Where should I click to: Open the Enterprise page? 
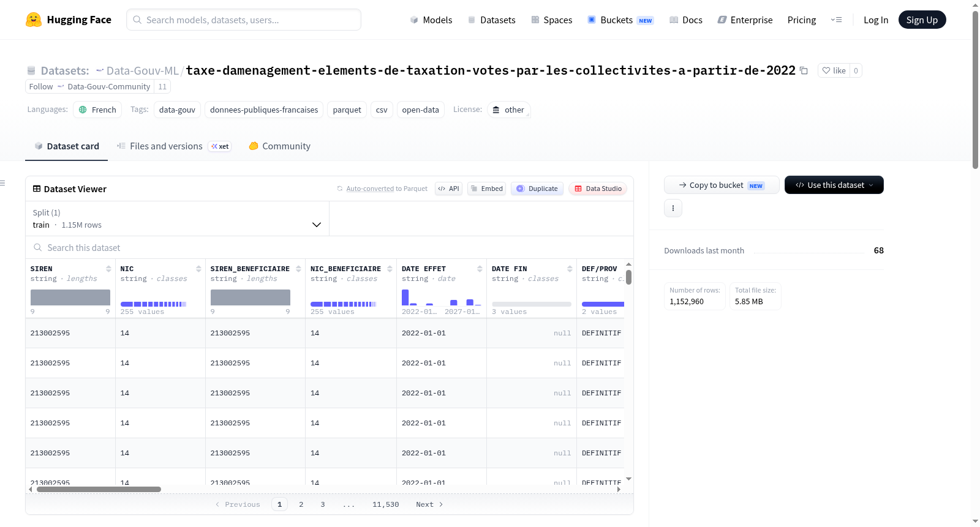(x=745, y=20)
